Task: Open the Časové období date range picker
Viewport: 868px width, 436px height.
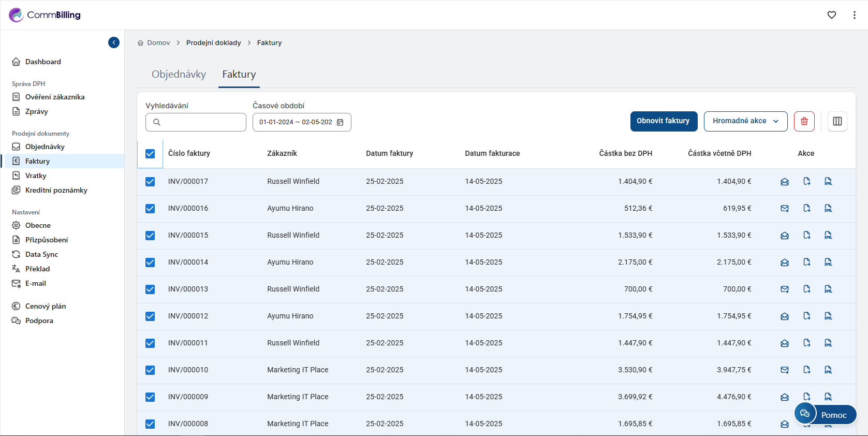Action: 301,122
